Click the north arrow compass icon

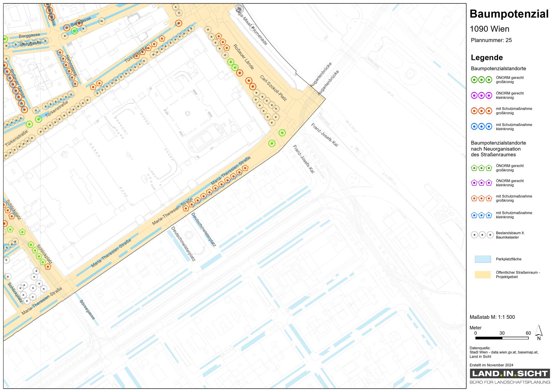(x=538, y=332)
